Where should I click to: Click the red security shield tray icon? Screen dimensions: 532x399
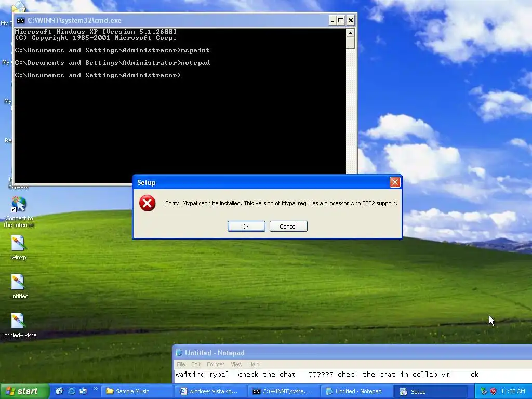tap(494, 391)
